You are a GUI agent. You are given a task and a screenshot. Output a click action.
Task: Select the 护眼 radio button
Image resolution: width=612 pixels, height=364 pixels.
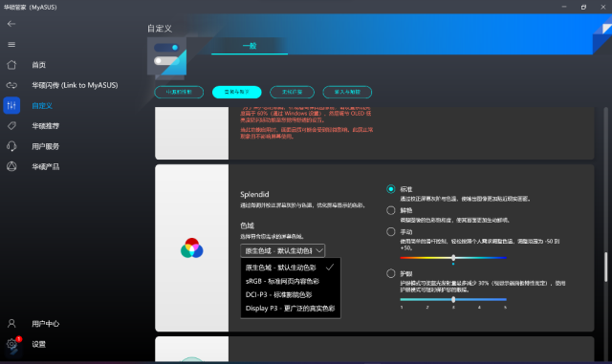click(391, 273)
